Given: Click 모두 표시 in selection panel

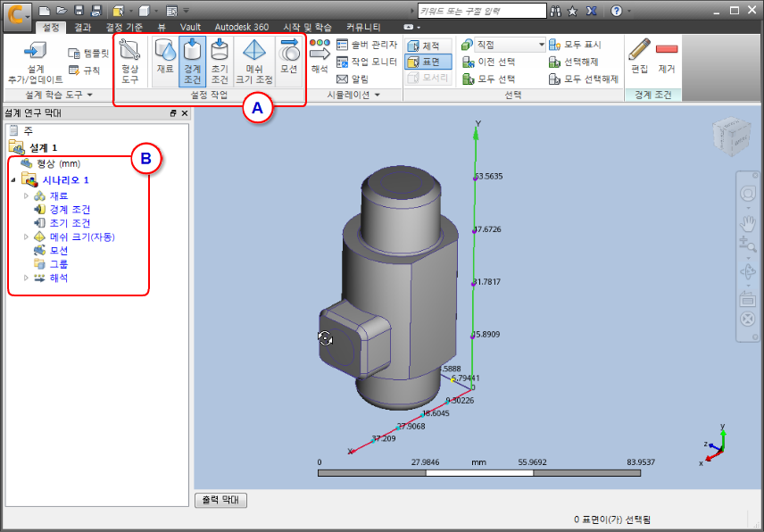Looking at the screenshot, I should [x=576, y=45].
